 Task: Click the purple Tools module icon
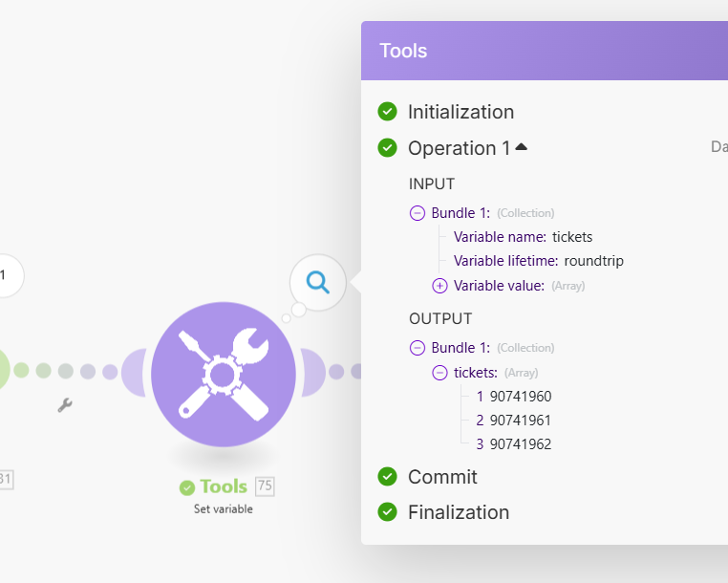(224, 373)
